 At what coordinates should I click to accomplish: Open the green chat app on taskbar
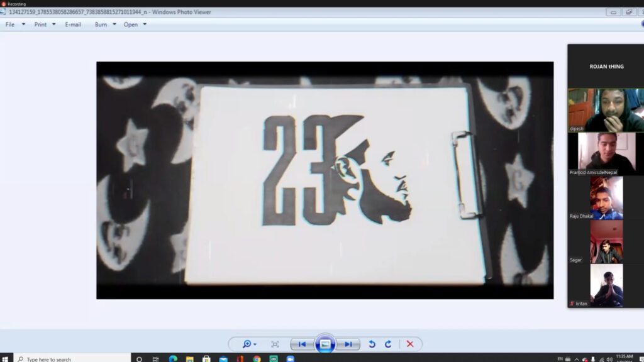coord(274,359)
